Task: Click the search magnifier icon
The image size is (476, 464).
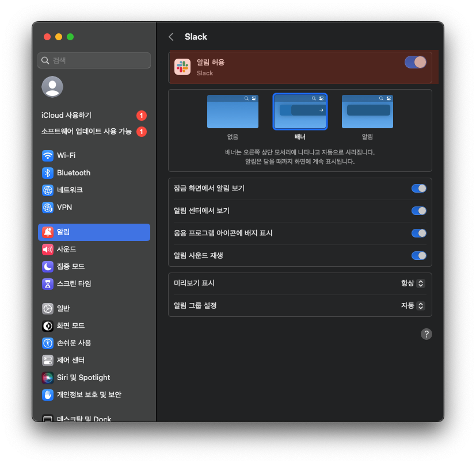Action: tap(45, 60)
